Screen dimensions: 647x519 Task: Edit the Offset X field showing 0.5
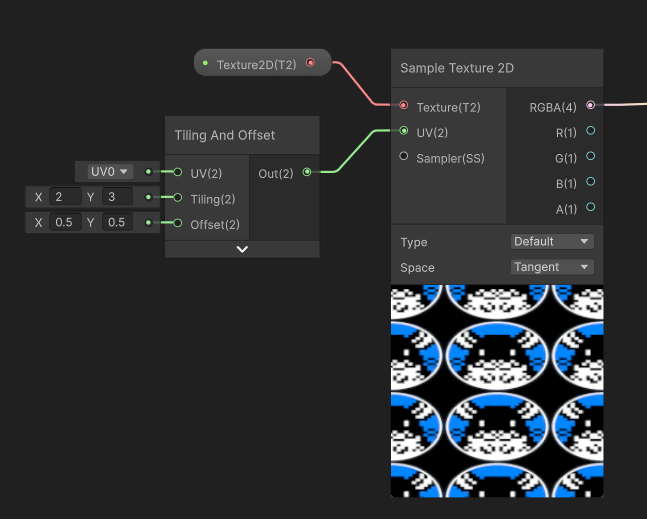point(65,222)
